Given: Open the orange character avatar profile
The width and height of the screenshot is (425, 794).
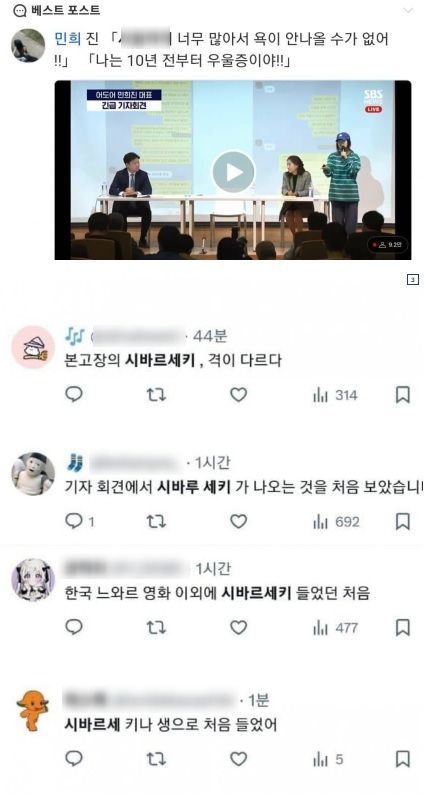Looking at the screenshot, I should click(x=33, y=711).
